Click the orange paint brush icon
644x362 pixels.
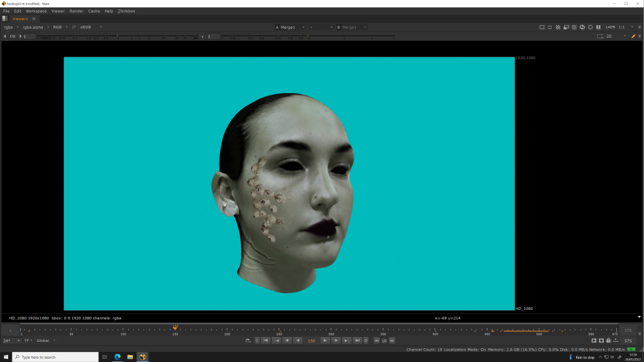(x=633, y=36)
